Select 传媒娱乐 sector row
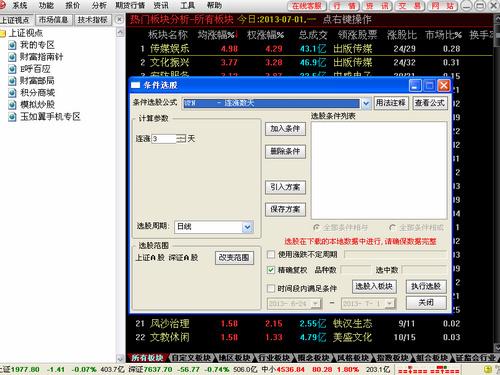The height and width of the screenshot is (375, 500). pyautogui.click(x=309, y=49)
